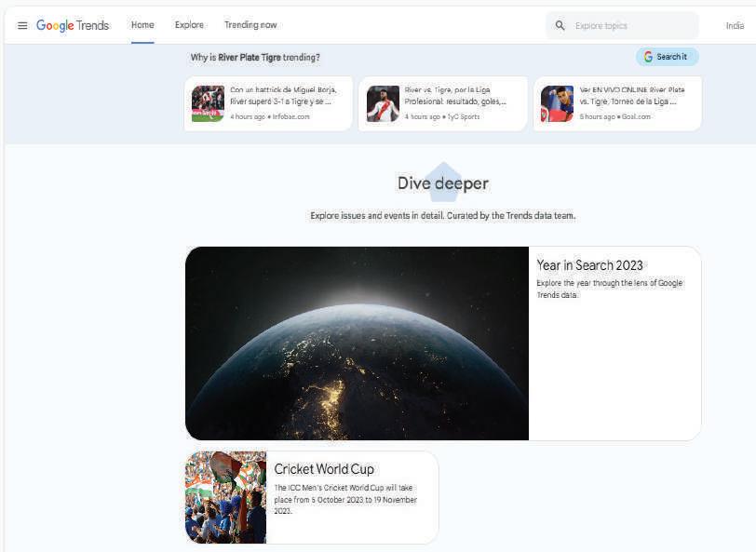Open the Goal.com Ver EN VIVO ONLINE article
The width and height of the screenshot is (756, 552).
(617, 103)
